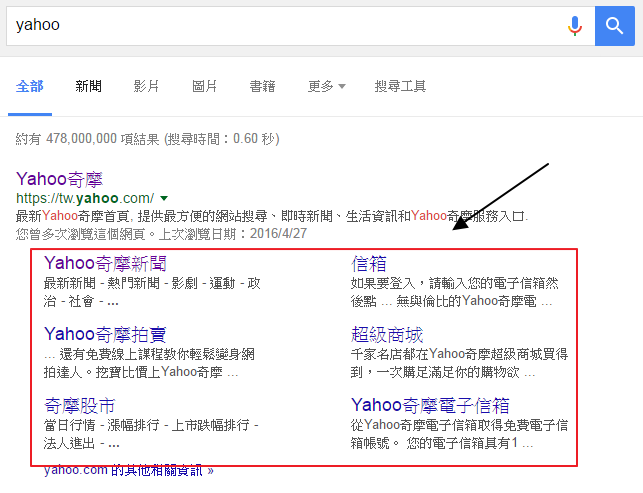The image size is (643, 493).
Task: Click snippet text 從Yahoo奇摩電子信箱取得免費電子信
Action: tap(459, 425)
